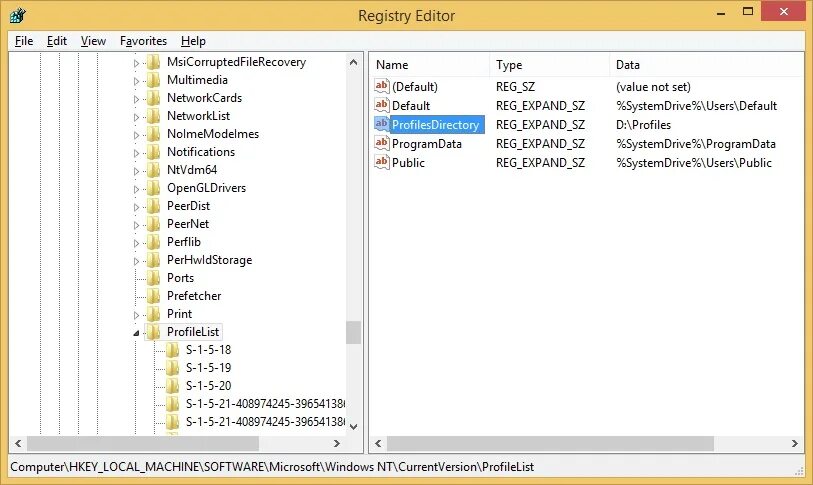Select the Public value name
This screenshot has width=813, height=485.
(x=408, y=163)
